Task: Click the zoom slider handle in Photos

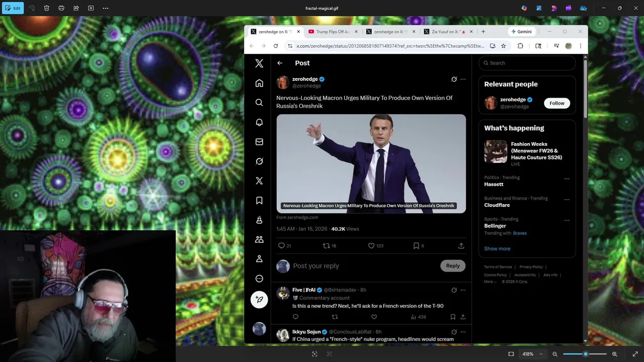Action: (585, 354)
